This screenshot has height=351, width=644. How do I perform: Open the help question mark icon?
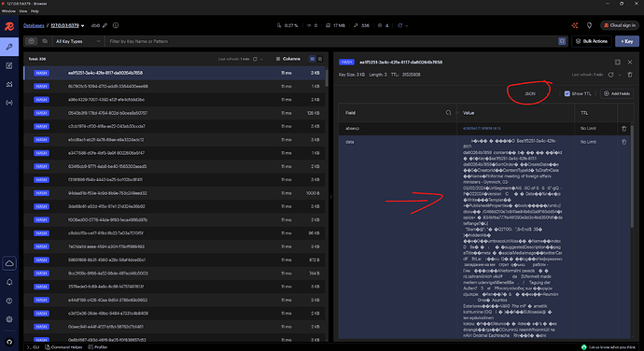tap(9, 301)
